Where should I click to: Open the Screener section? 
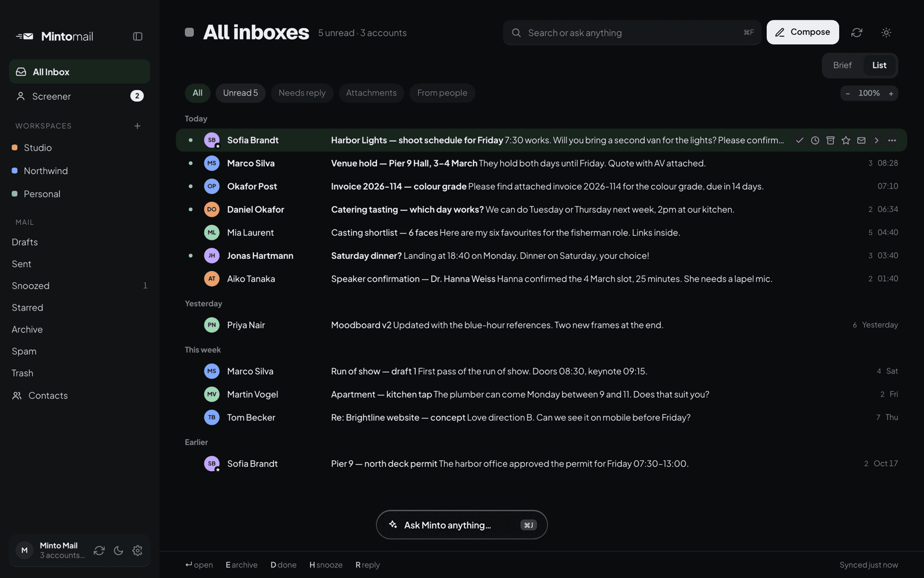click(79, 97)
